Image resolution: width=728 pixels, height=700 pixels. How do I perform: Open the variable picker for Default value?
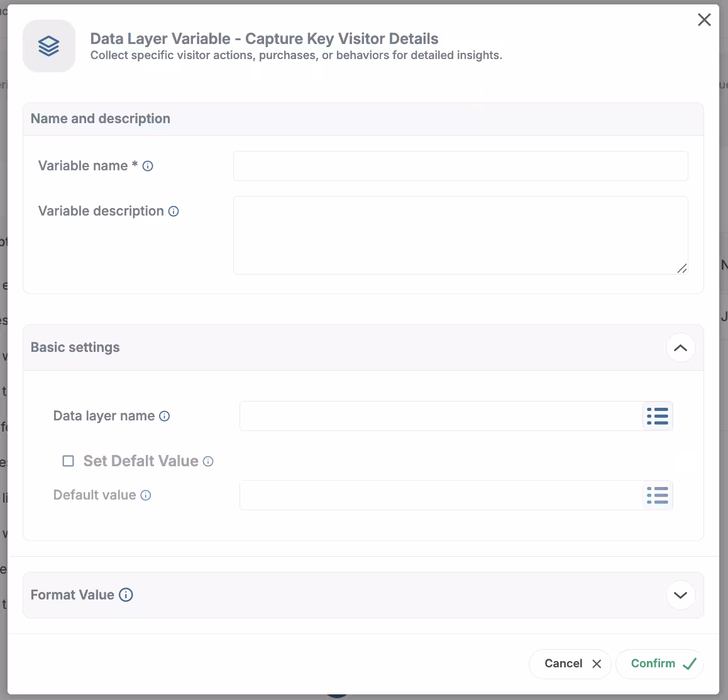coord(658,495)
